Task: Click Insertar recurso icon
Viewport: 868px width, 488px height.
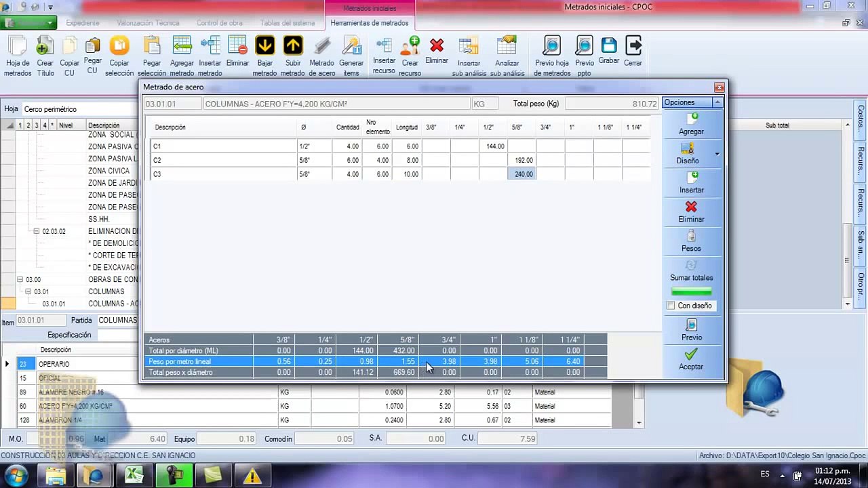Action: point(384,47)
